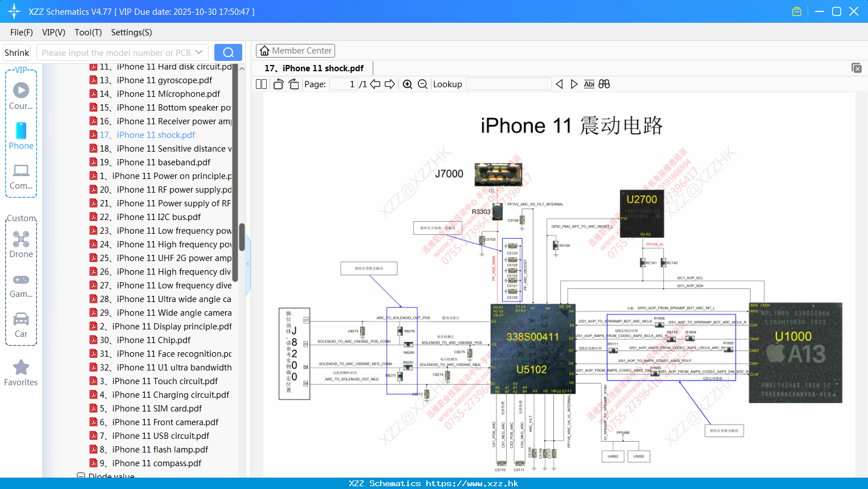The image size is (868, 489).
Task: Go to previous page arrow
Action: coord(375,84)
